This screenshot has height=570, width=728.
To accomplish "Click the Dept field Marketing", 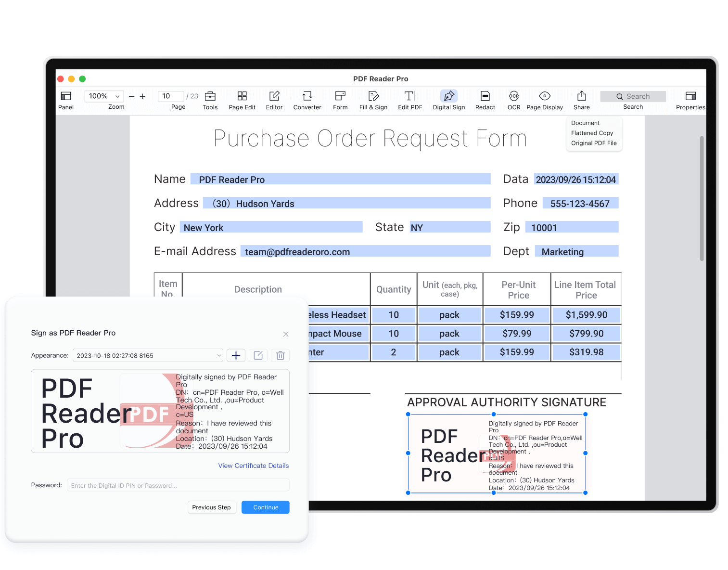I will coord(577,251).
